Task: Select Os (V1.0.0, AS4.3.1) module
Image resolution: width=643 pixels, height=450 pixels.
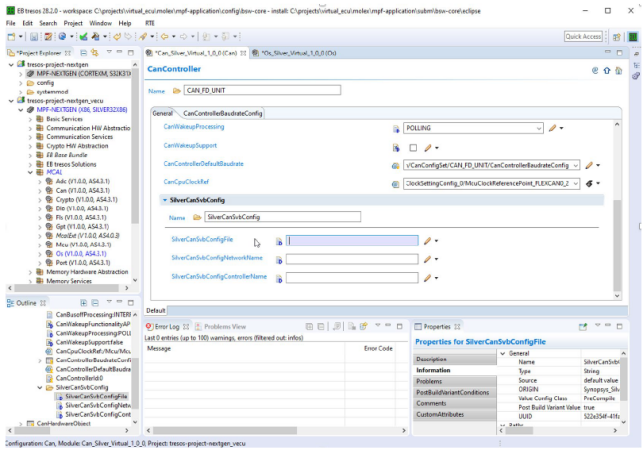Action: click(81, 254)
